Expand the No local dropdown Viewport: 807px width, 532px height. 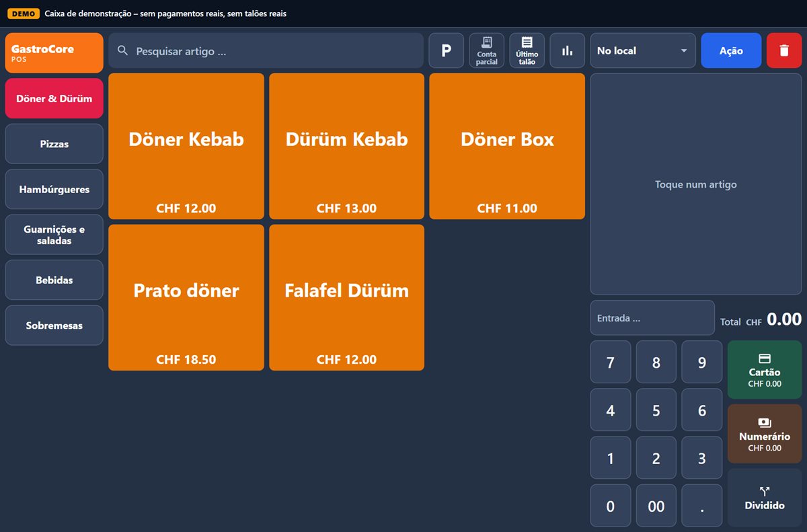click(x=643, y=50)
